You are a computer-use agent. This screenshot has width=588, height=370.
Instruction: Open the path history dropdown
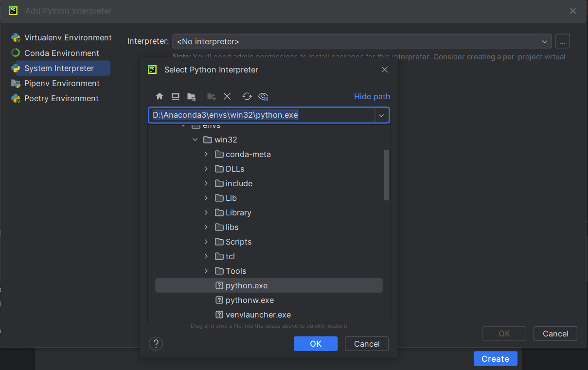(x=381, y=115)
